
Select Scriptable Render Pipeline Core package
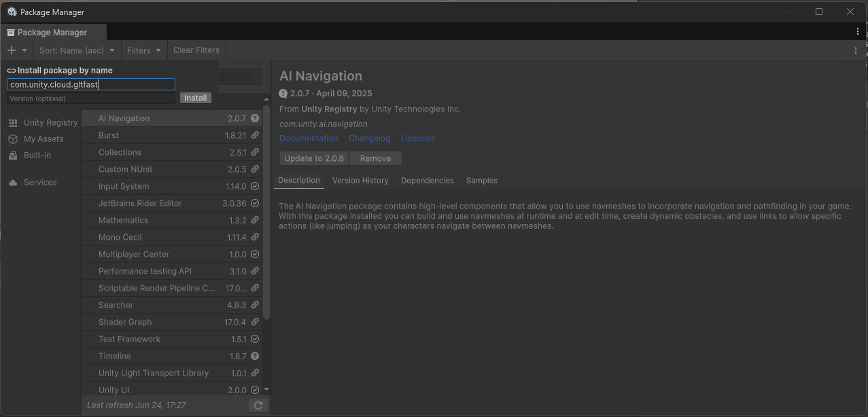[171, 288]
